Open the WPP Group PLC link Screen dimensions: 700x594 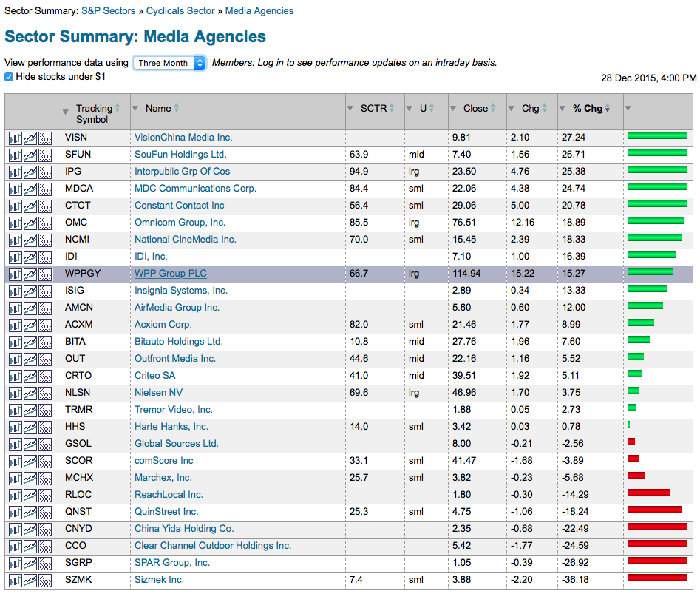(171, 274)
